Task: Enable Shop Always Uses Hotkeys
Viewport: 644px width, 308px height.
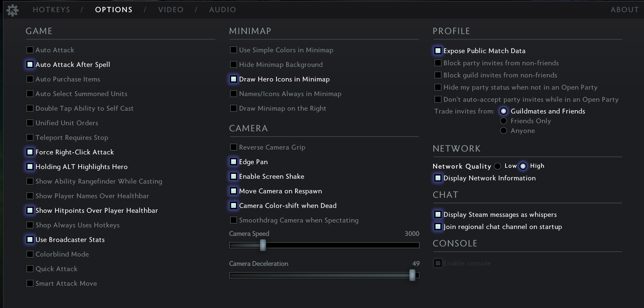Action: click(30, 225)
